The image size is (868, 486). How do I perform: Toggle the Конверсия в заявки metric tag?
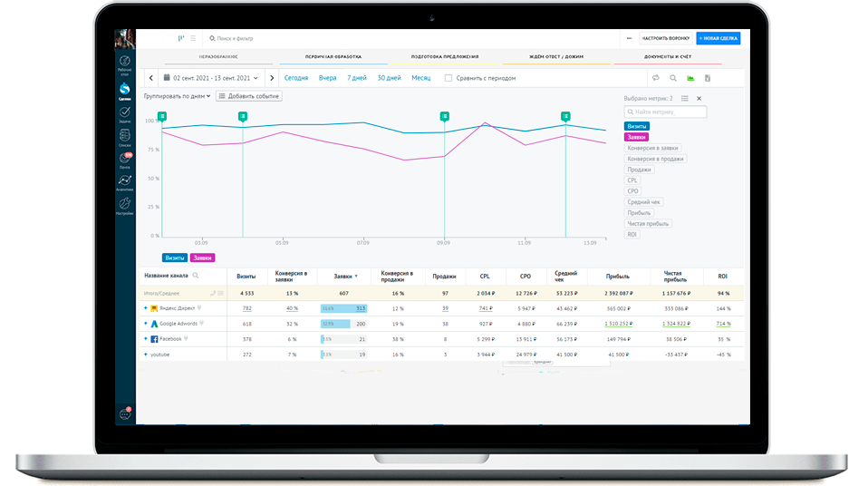[652, 147]
